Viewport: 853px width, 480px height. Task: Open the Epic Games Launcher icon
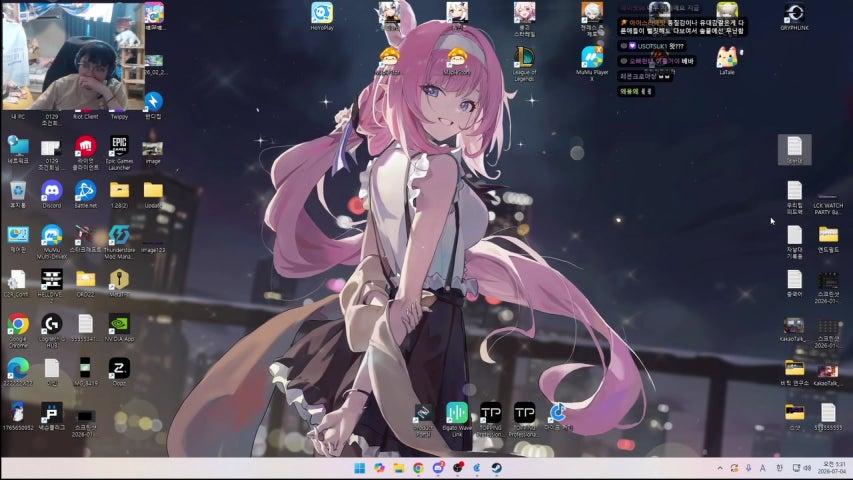tap(119, 152)
